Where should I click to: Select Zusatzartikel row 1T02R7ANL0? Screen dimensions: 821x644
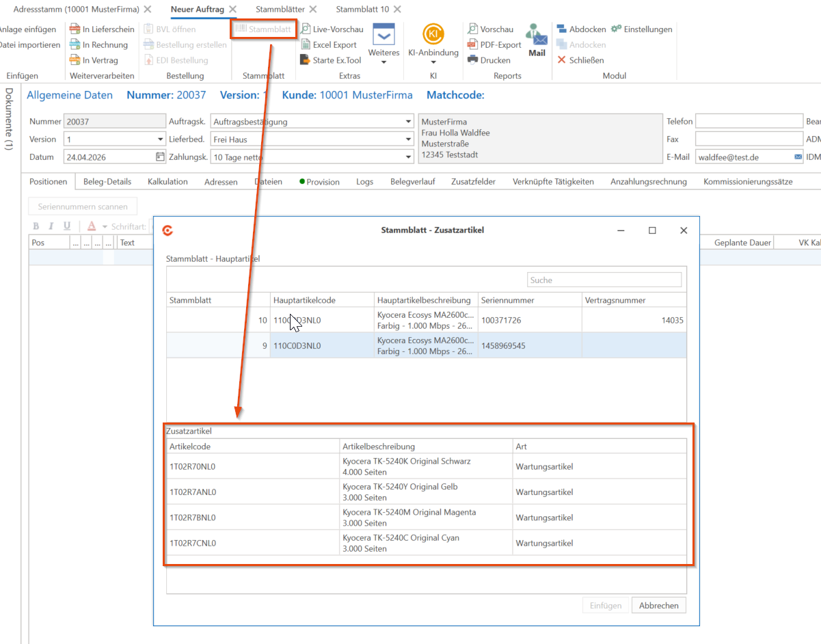427,492
